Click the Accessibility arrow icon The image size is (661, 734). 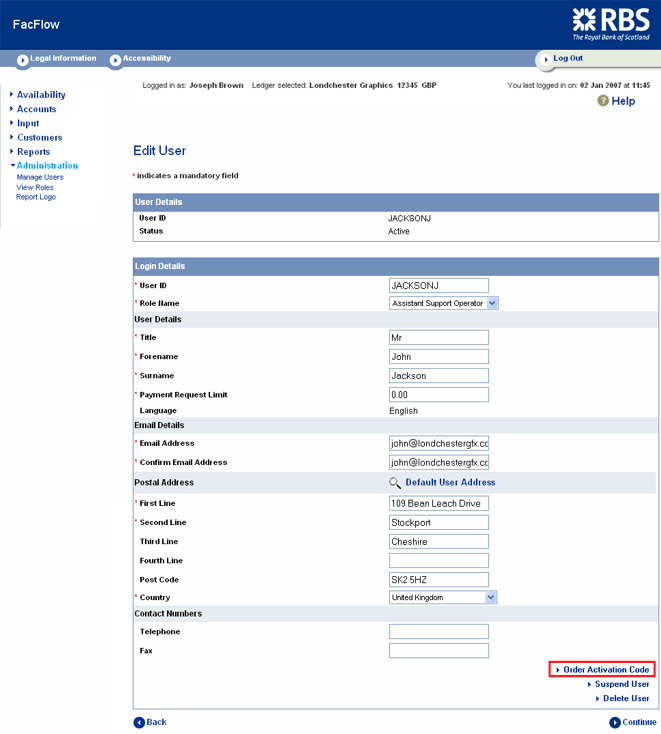[115, 59]
